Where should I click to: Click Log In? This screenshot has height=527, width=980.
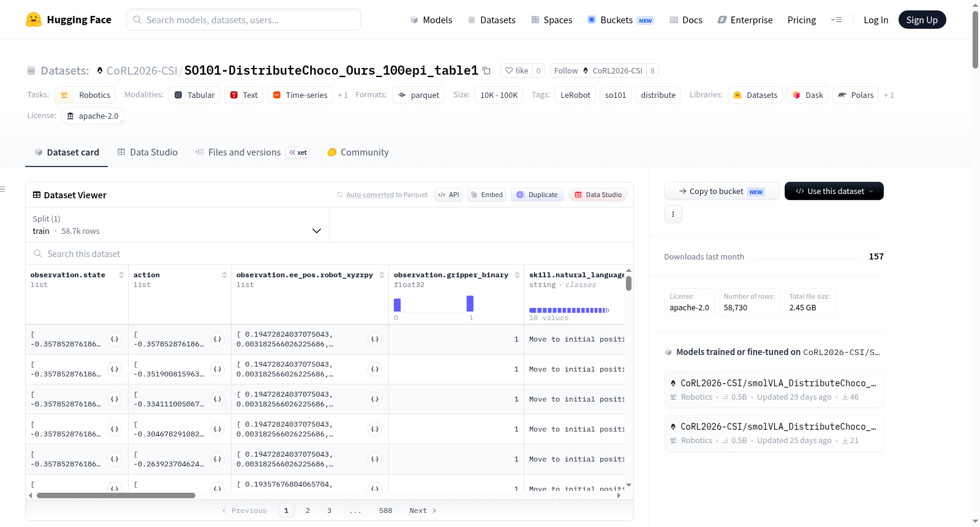click(876, 20)
